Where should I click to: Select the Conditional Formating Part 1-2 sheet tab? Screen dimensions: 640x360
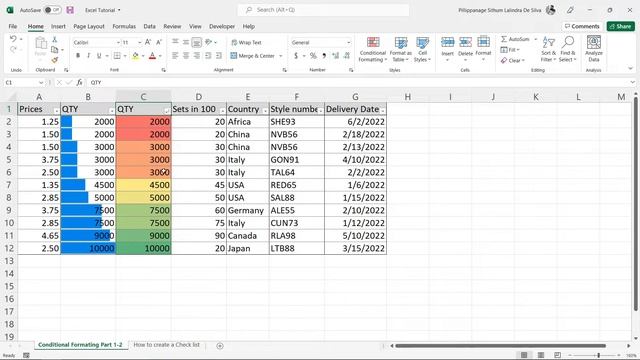pos(80,345)
